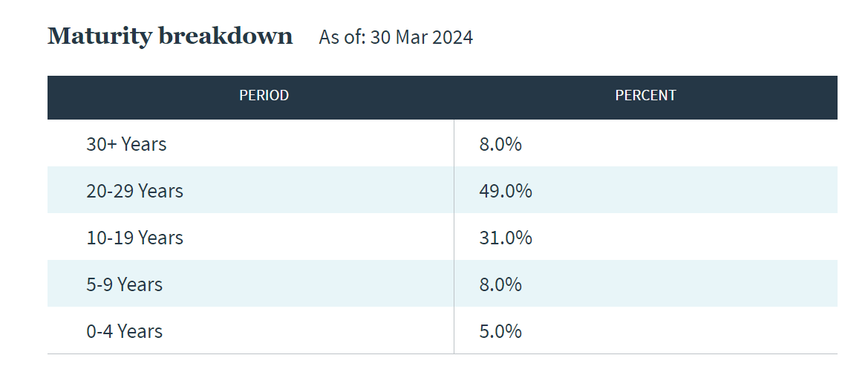This screenshot has width=868, height=378.
Task: Click the blank cell area right of 49.0%
Action: [x=683, y=191]
